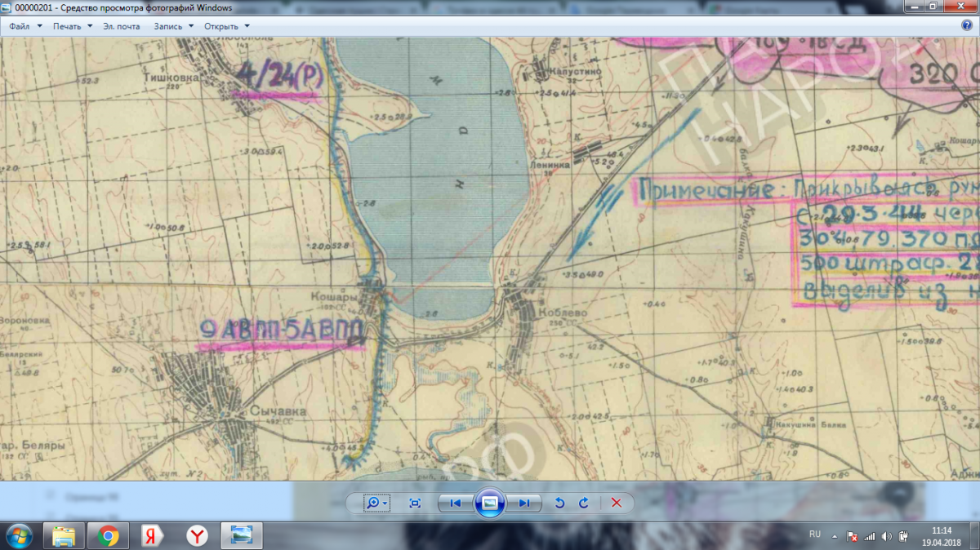The image size is (980, 550).
Task: Open the zoom magnifier control
Action: click(x=376, y=503)
